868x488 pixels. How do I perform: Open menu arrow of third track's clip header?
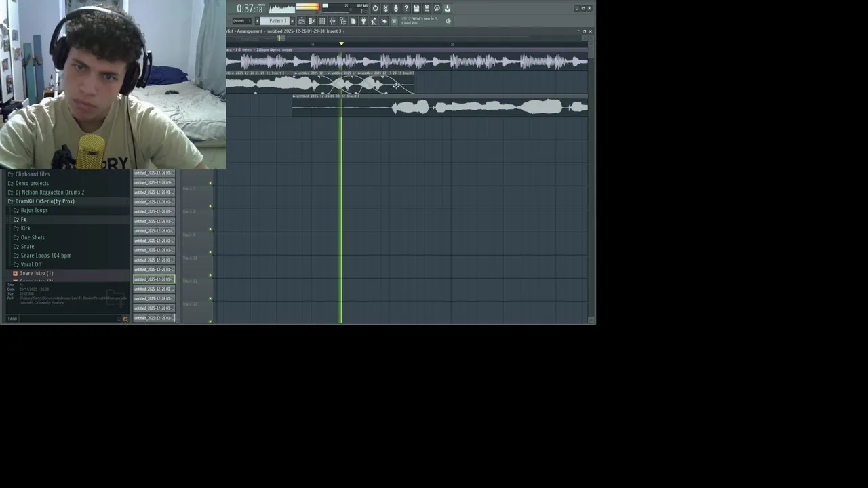294,96
